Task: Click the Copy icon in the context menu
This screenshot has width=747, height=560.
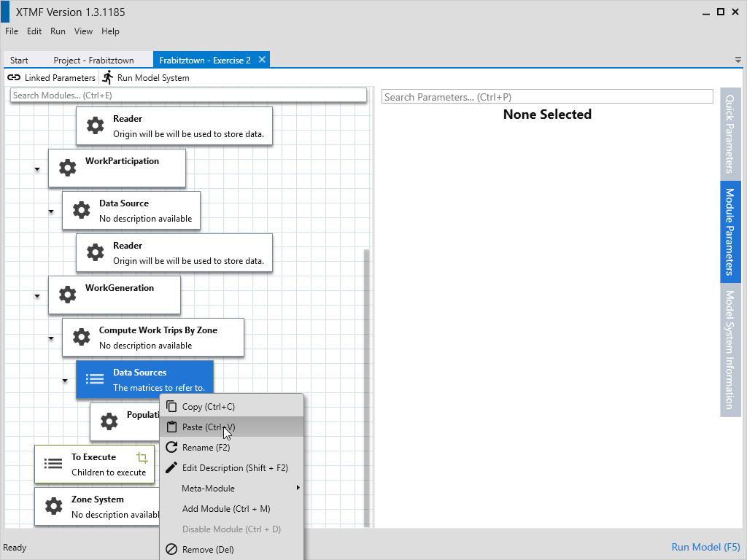Action: click(x=171, y=407)
